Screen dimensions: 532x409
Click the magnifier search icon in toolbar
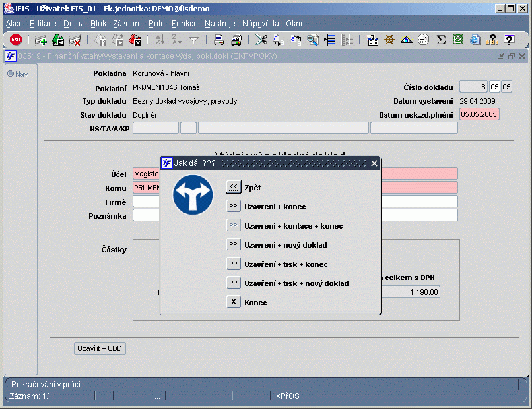[312, 40]
